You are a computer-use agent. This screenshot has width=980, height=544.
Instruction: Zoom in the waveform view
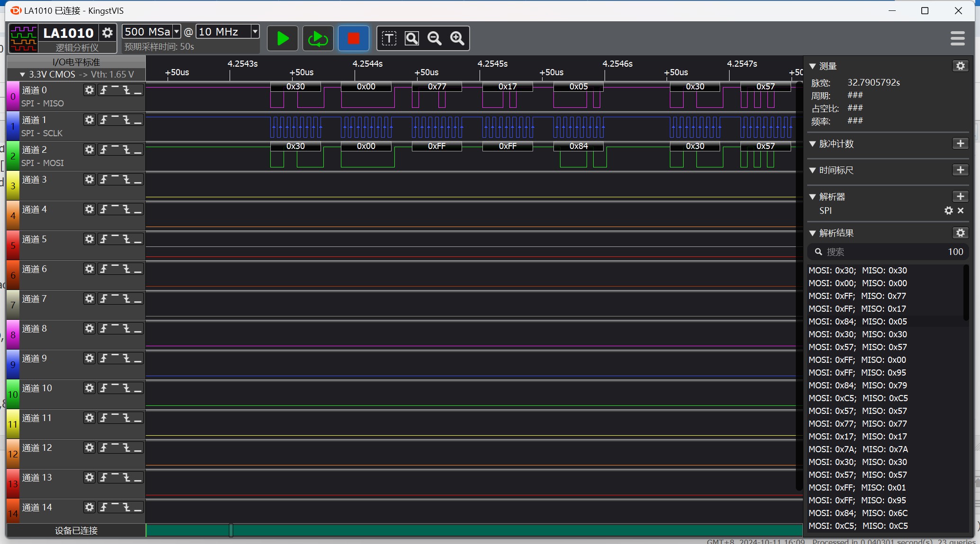(x=457, y=38)
